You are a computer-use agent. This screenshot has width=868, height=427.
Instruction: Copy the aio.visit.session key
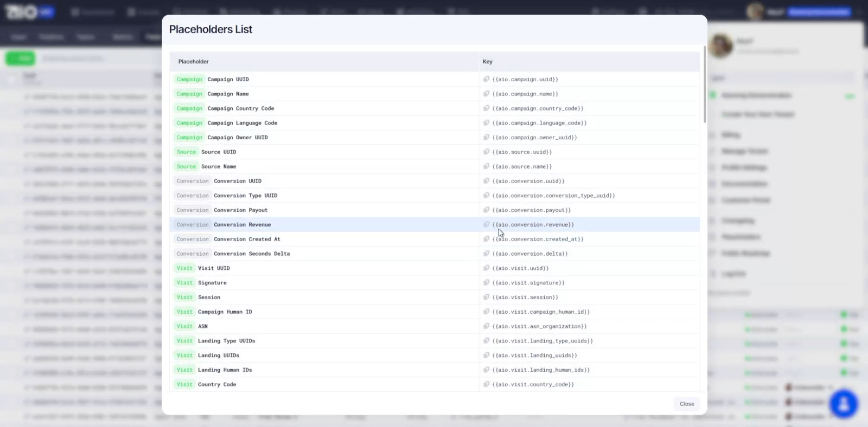(486, 297)
